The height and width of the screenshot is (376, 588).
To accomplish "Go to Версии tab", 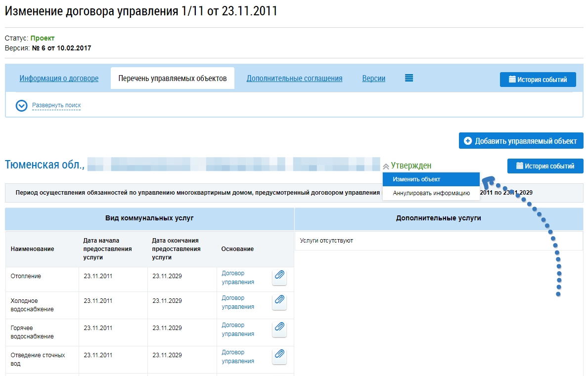I will tap(373, 78).
